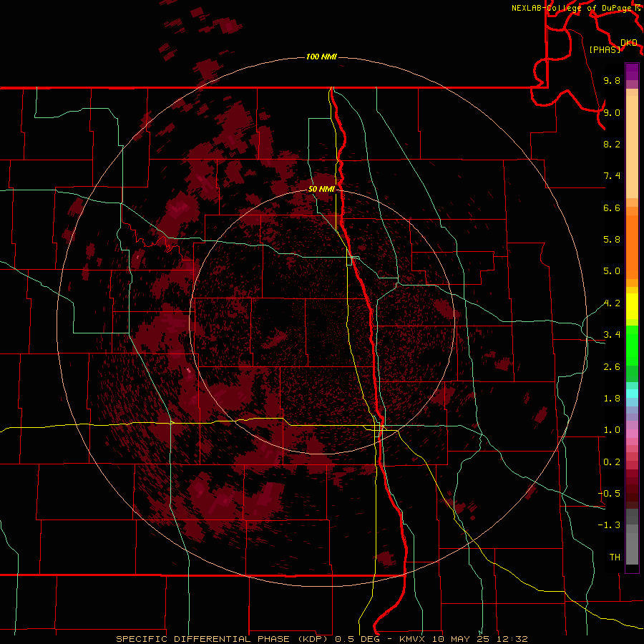Click the 9.8 value on the scale
644x644 pixels.
pyautogui.click(x=612, y=80)
